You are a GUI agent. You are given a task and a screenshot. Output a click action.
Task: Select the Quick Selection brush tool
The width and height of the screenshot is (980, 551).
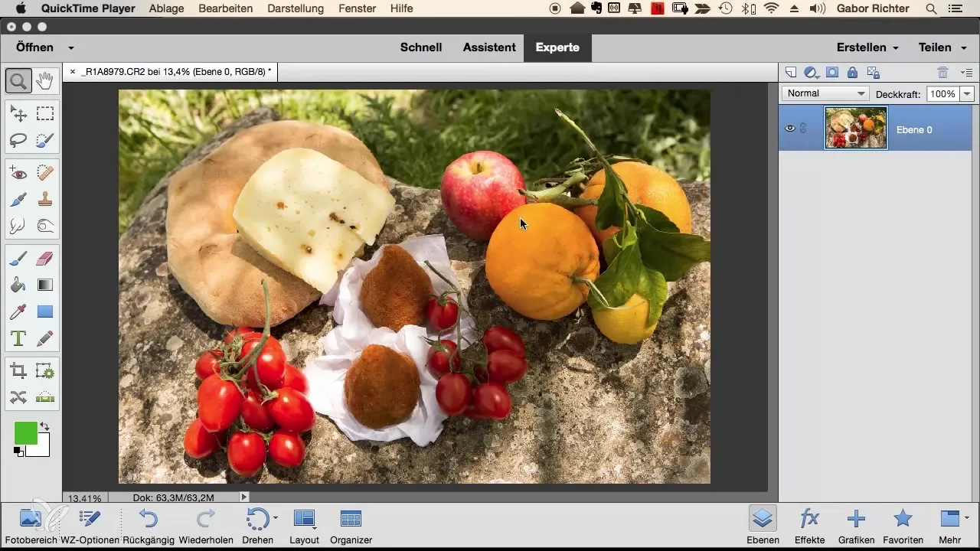point(45,140)
